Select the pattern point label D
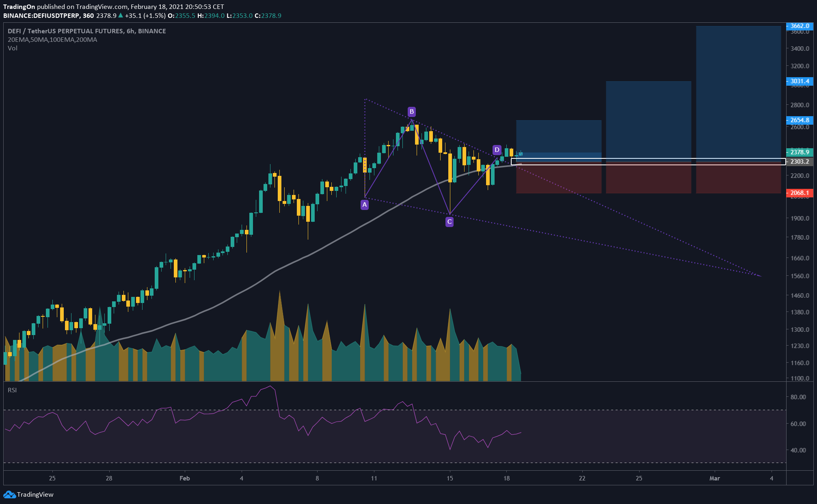Screen dimensions: 817x504 click(x=497, y=150)
